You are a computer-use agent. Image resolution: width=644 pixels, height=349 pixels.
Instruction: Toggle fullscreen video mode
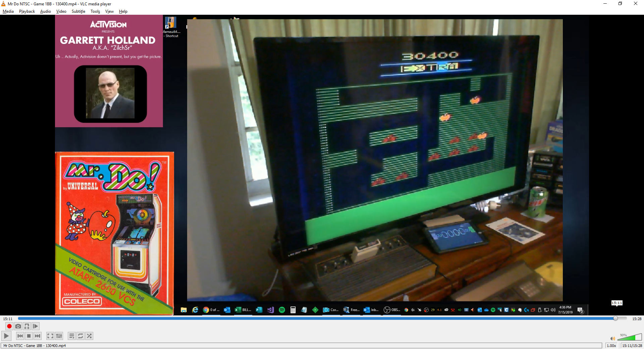[50, 336]
